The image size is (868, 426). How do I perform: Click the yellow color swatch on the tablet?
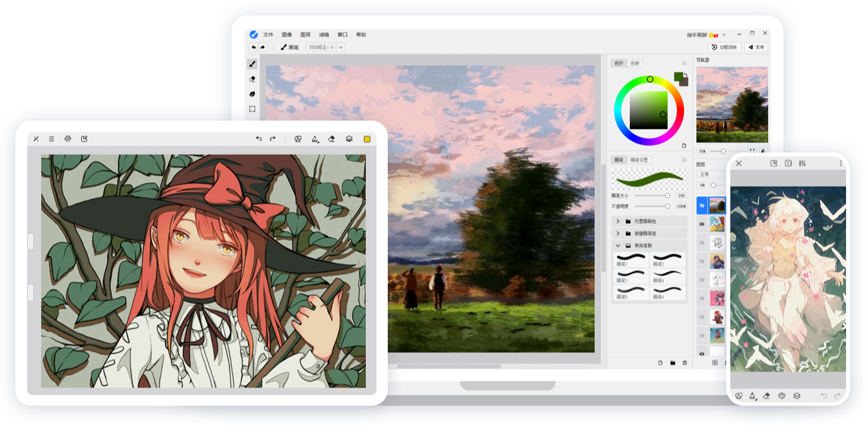[x=366, y=139]
